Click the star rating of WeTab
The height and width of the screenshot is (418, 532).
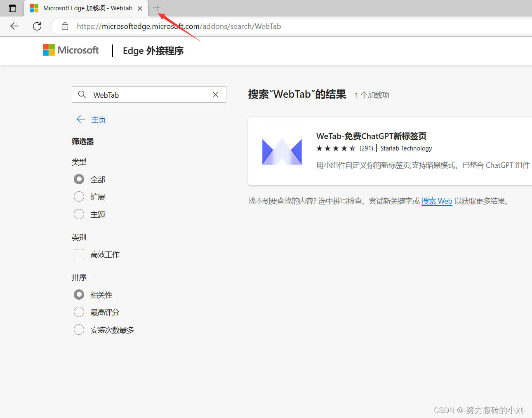click(336, 148)
